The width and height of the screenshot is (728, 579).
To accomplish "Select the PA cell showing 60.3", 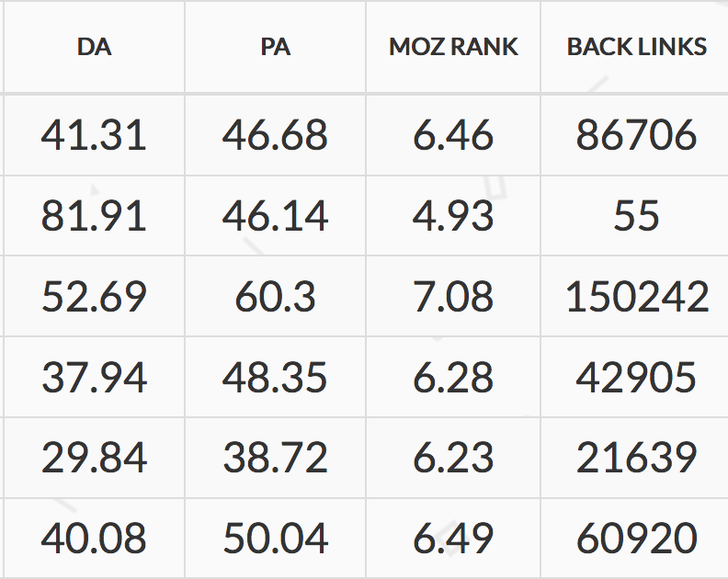I will pyautogui.click(x=275, y=297).
